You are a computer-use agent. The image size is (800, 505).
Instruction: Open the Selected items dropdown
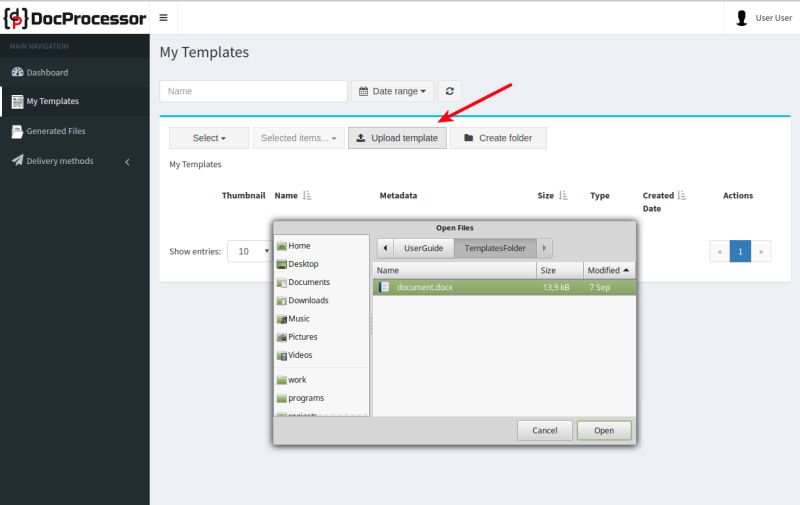point(298,138)
